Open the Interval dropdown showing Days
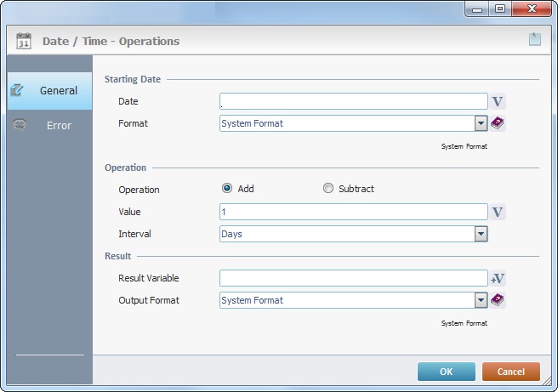This screenshot has width=558, height=392. (481, 234)
